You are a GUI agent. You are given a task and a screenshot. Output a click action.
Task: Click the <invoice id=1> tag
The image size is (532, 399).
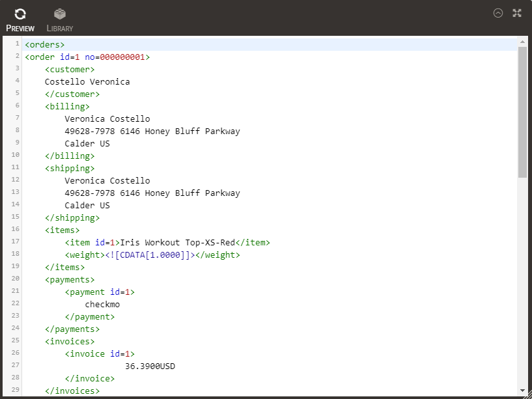pyautogui.click(x=100, y=354)
